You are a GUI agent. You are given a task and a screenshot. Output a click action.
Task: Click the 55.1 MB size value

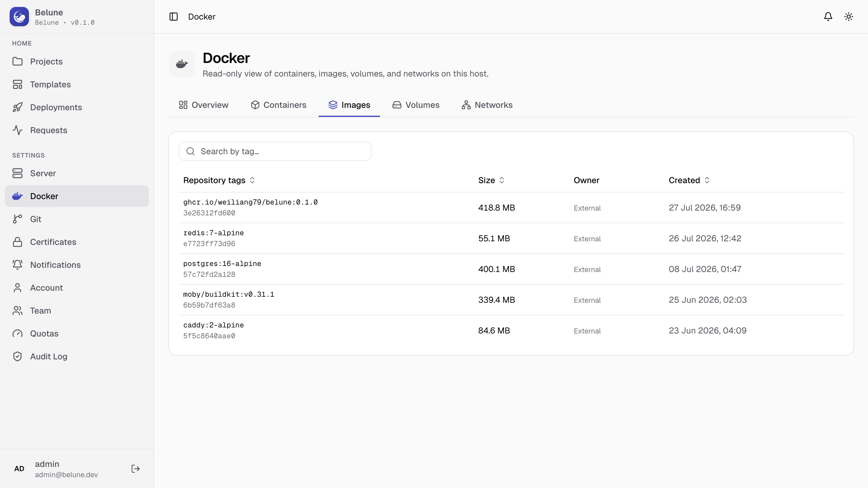[x=494, y=238]
